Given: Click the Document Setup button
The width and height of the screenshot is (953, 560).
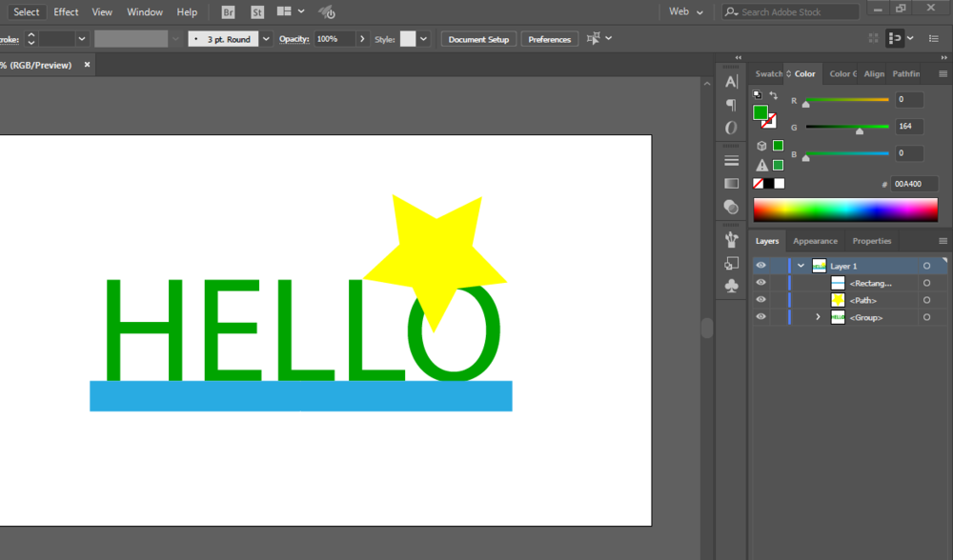Looking at the screenshot, I should (x=478, y=39).
